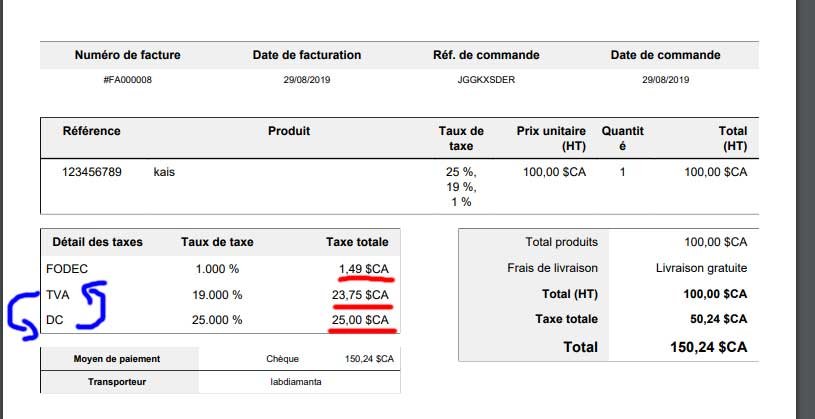Click the carrier name labdiamanta
Screen dimensions: 815x419
pos(296,382)
